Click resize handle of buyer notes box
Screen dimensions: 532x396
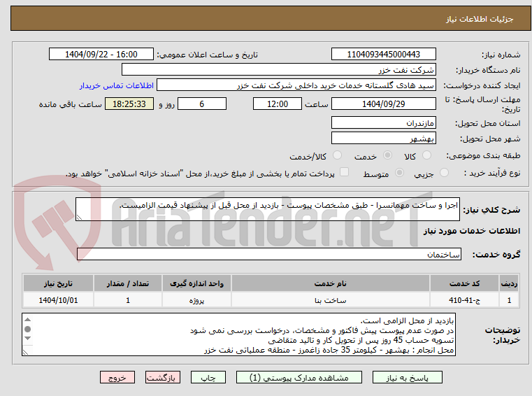pos(25,352)
